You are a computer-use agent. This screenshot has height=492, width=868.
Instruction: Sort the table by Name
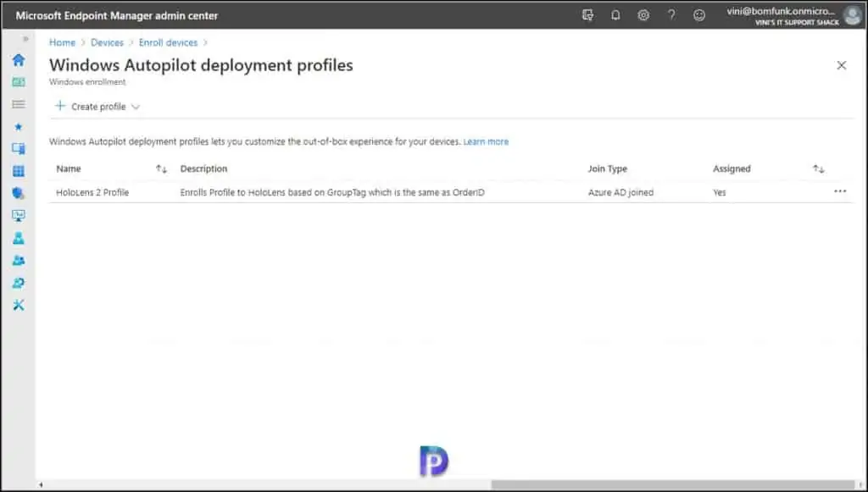pyautogui.click(x=161, y=169)
